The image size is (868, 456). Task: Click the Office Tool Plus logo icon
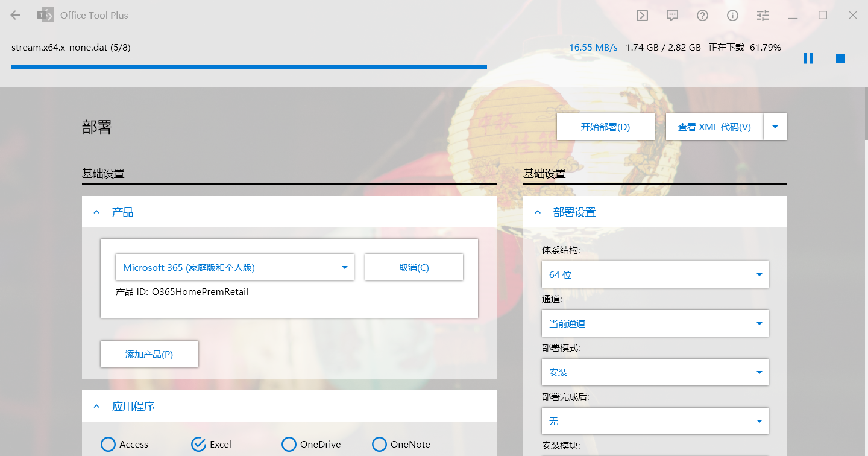(x=45, y=16)
